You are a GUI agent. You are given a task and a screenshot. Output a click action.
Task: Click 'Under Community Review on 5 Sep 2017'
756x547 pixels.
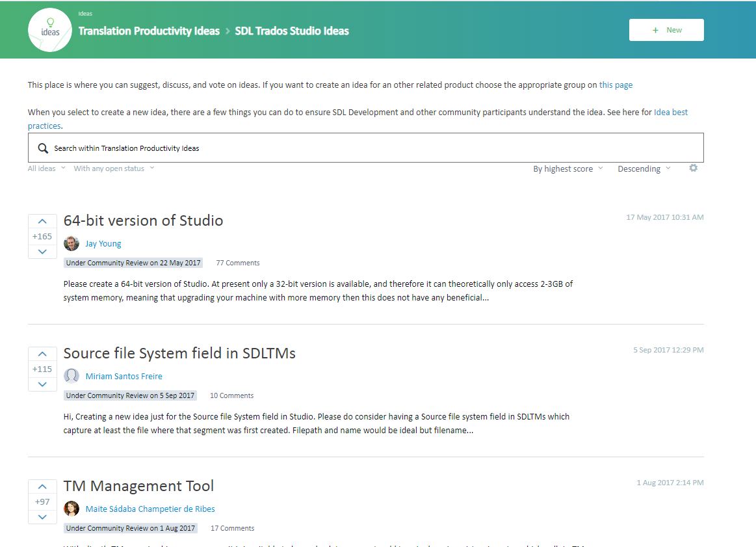130,395
